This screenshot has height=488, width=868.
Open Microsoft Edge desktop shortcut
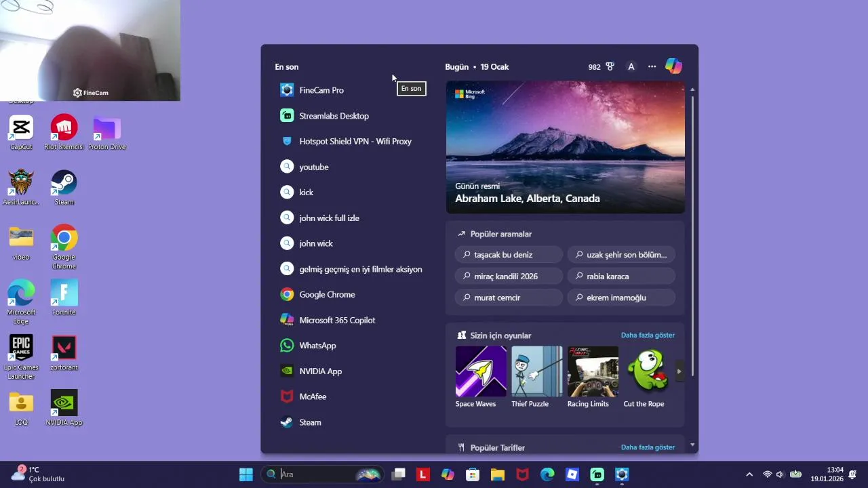click(21, 302)
